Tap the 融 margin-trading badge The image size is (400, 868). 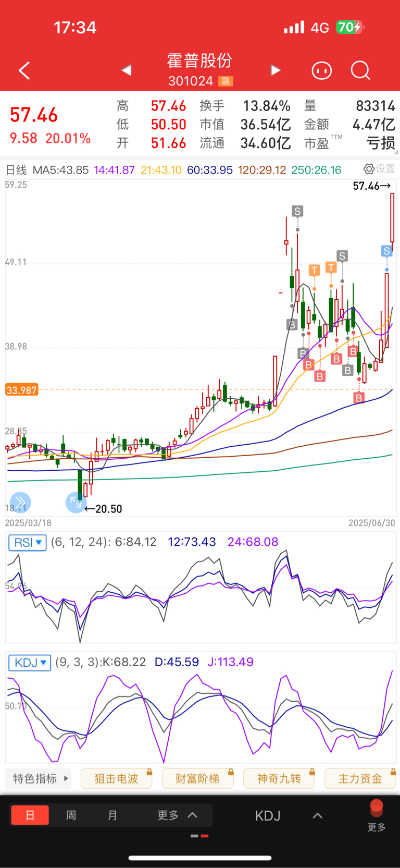pyautogui.click(x=226, y=81)
